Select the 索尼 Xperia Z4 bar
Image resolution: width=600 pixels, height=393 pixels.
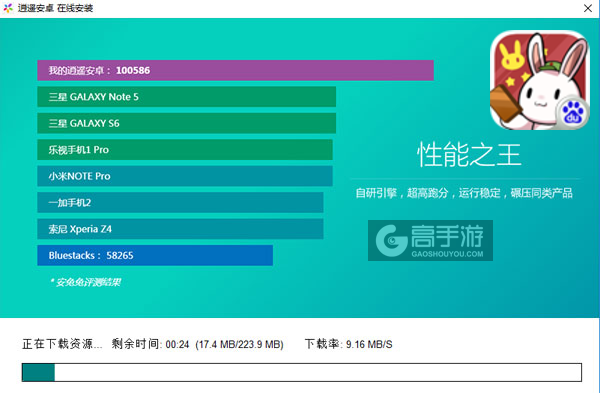pos(180,229)
